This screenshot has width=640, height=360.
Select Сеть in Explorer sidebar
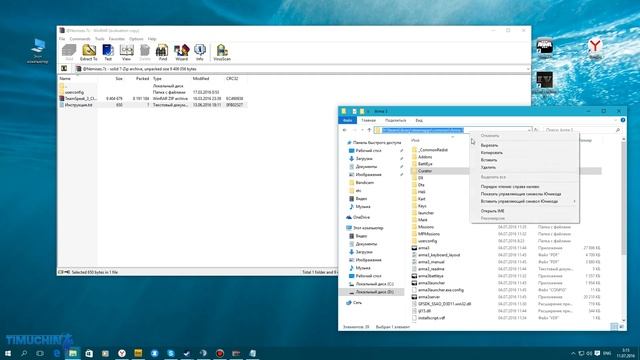point(357,303)
